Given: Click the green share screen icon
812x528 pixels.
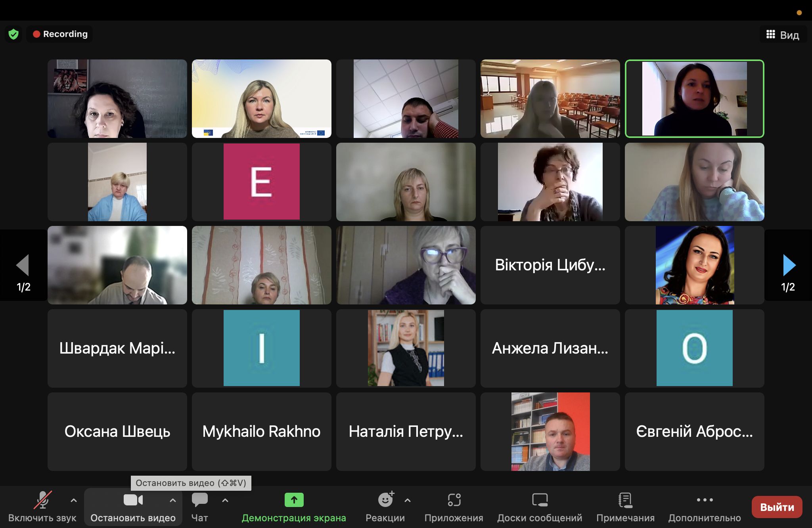Looking at the screenshot, I should click(294, 500).
